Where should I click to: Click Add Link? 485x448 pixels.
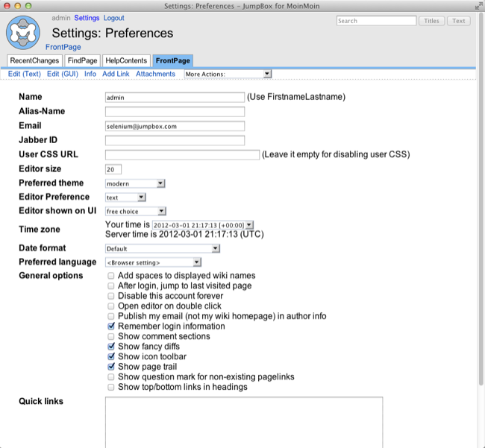(x=116, y=74)
